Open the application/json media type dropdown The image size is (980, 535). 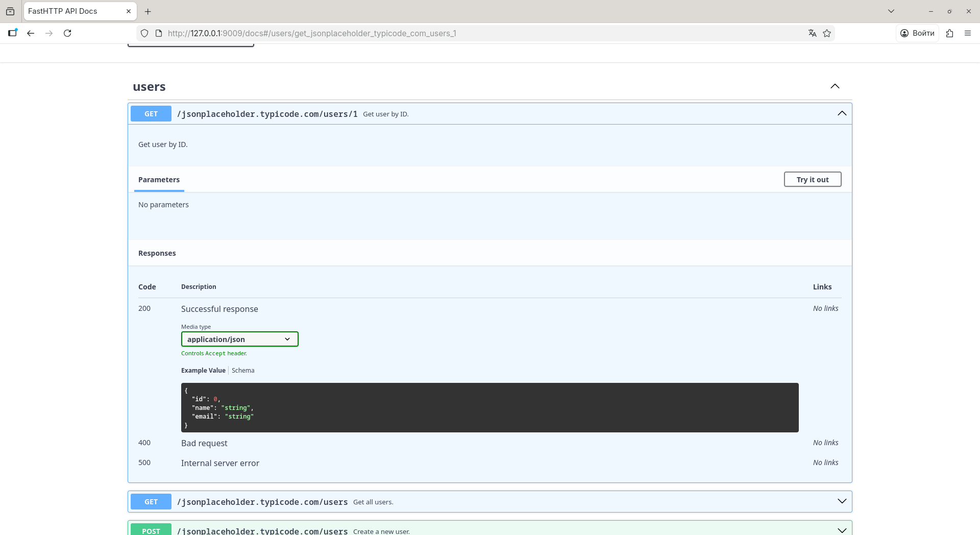pos(240,339)
